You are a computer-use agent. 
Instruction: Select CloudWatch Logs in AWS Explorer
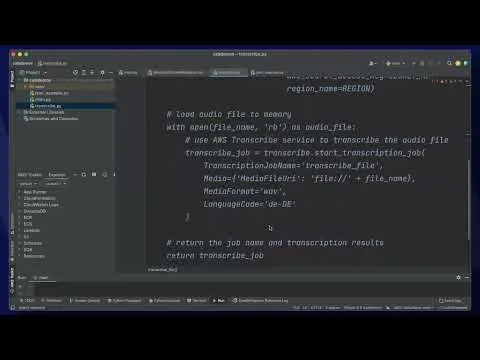(41, 205)
